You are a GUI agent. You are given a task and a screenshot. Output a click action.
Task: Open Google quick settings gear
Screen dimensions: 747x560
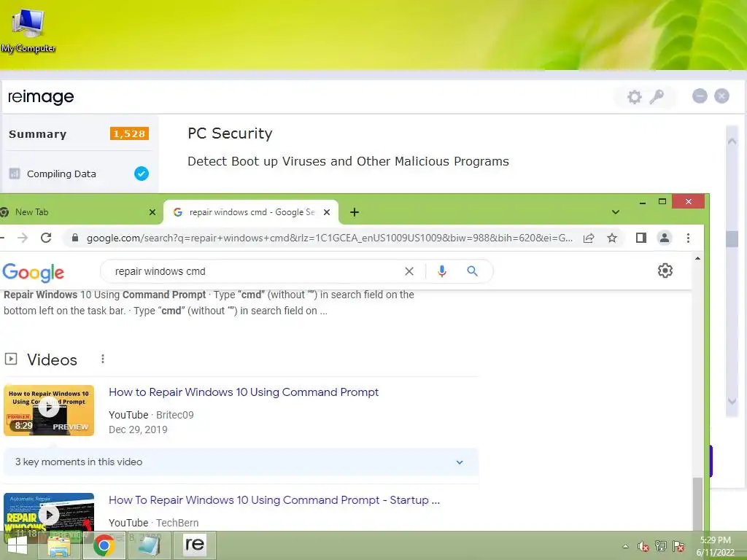pyautogui.click(x=665, y=271)
